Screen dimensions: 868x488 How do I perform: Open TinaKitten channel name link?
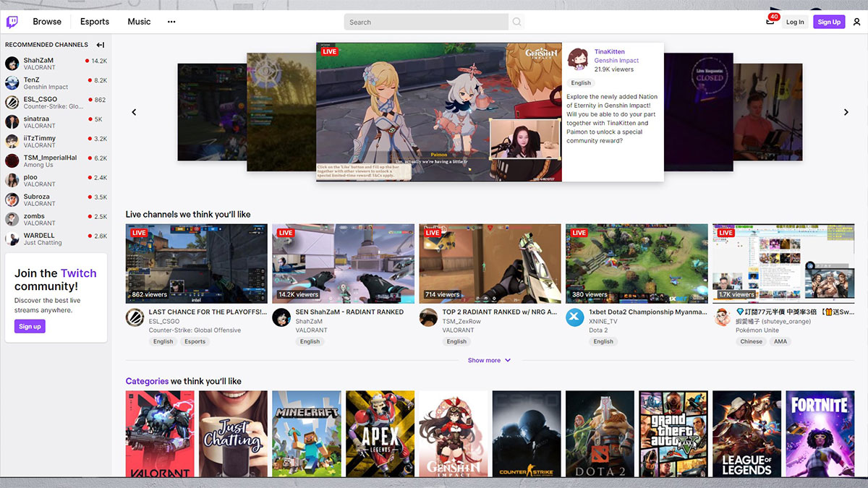[610, 52]
